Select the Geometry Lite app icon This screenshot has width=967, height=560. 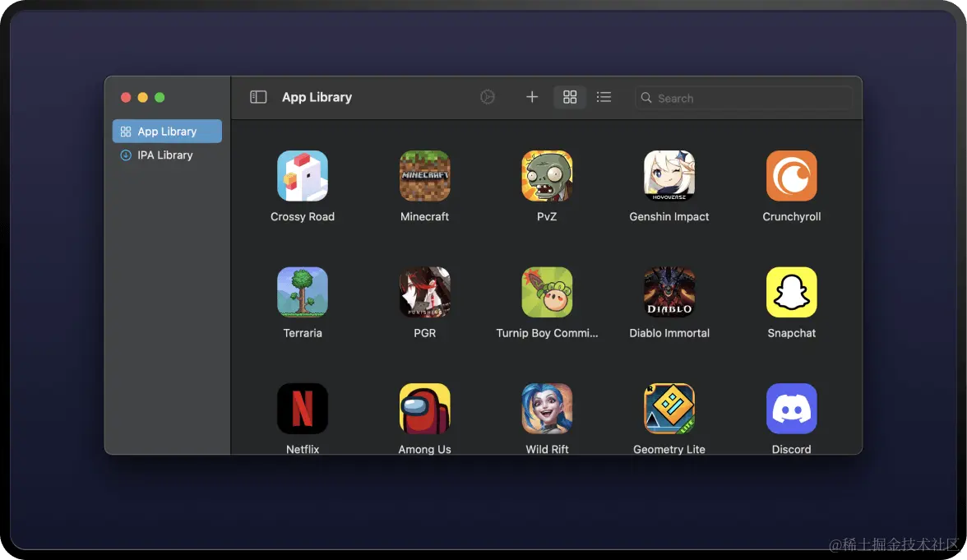pyautogui.click(x=669, y=408)
